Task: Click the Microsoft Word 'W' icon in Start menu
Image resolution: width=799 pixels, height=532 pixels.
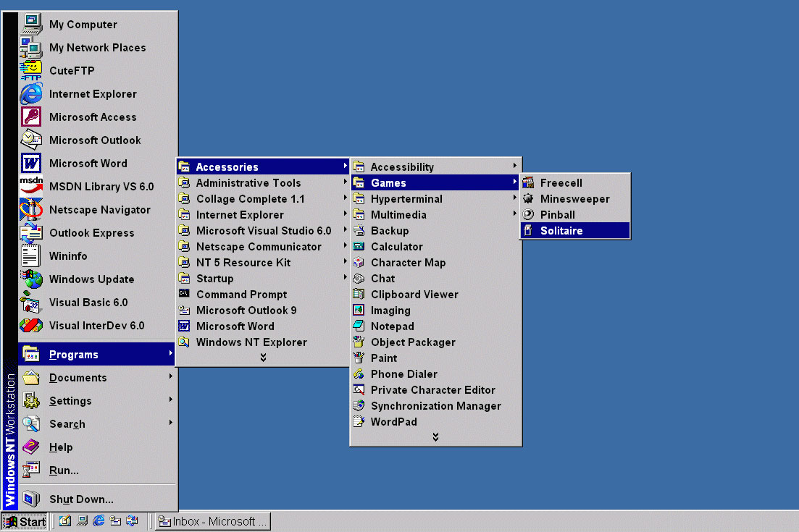Action: pos(31,163)
